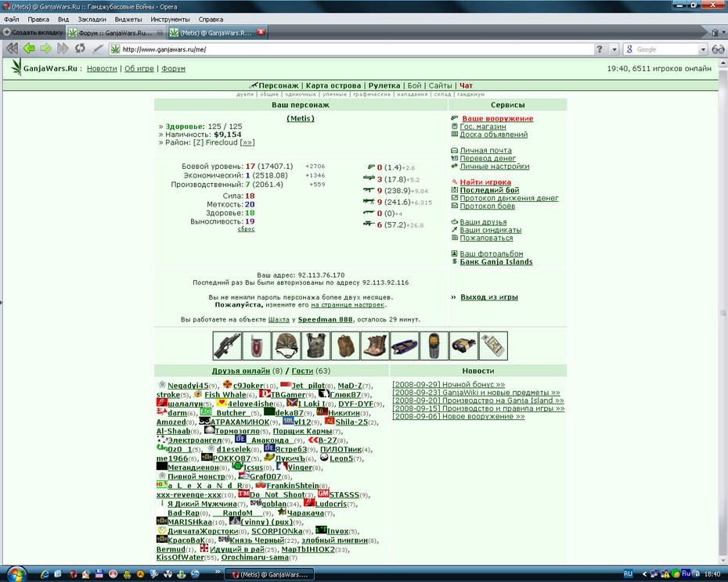Click the glasses view icon
The image size is (728, 582).
pos(718,49)
